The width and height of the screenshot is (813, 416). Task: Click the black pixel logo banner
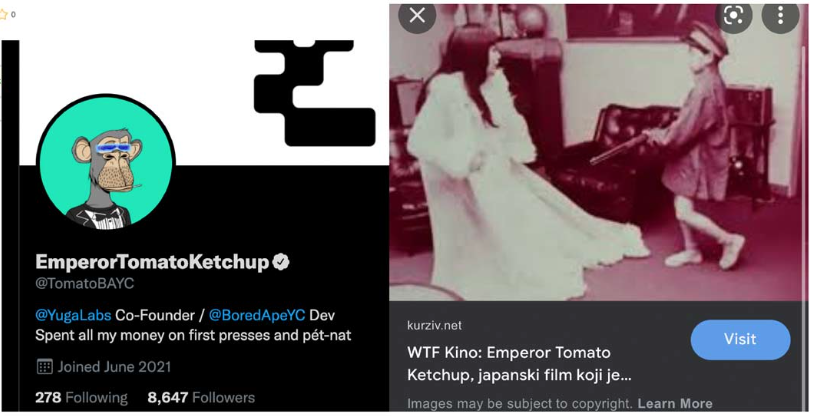(x=315, y=93)
